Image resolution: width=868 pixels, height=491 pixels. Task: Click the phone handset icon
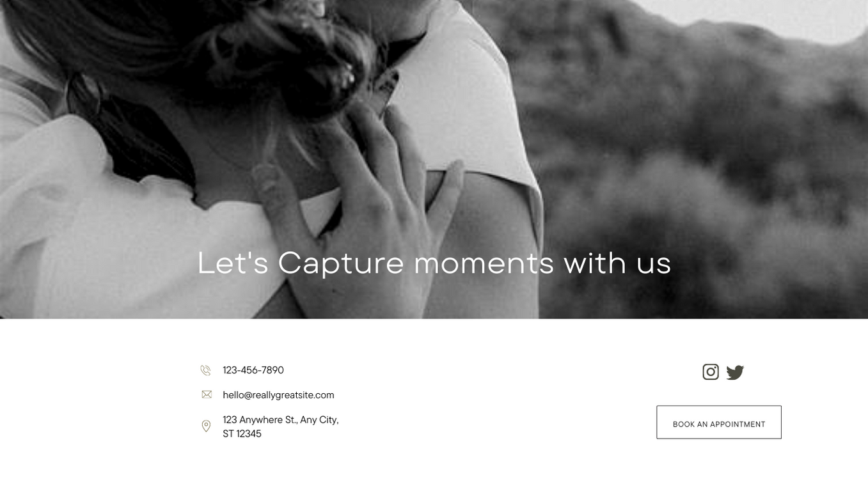click(x=205, y=370)
